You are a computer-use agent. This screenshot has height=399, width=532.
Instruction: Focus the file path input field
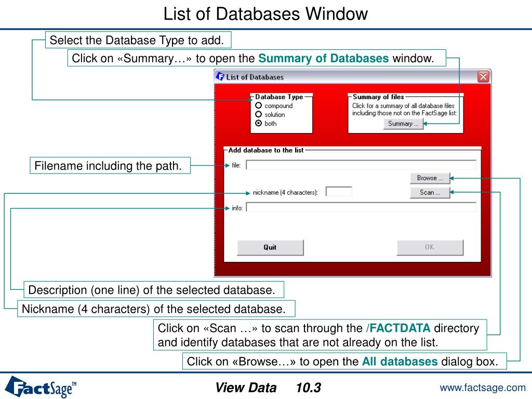361,165
